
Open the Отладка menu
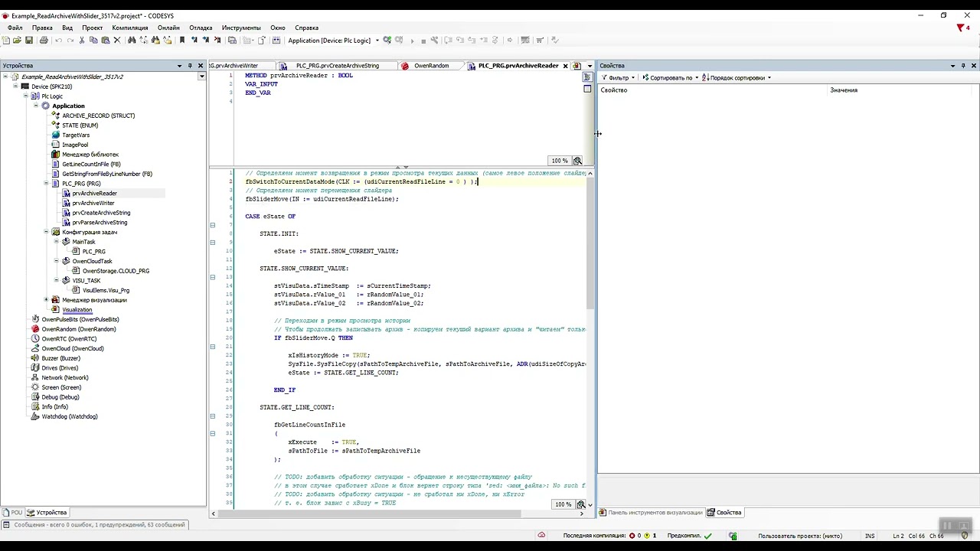click(201, 28)
